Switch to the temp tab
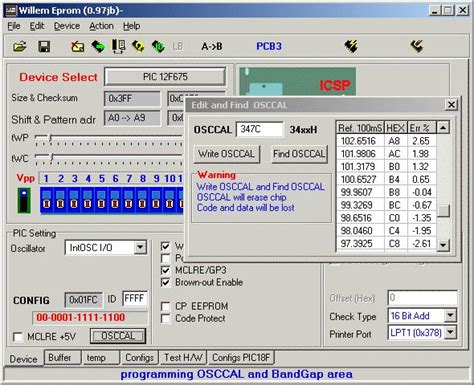The height and width of the screenshot is (385, 474). pos(101,358)
